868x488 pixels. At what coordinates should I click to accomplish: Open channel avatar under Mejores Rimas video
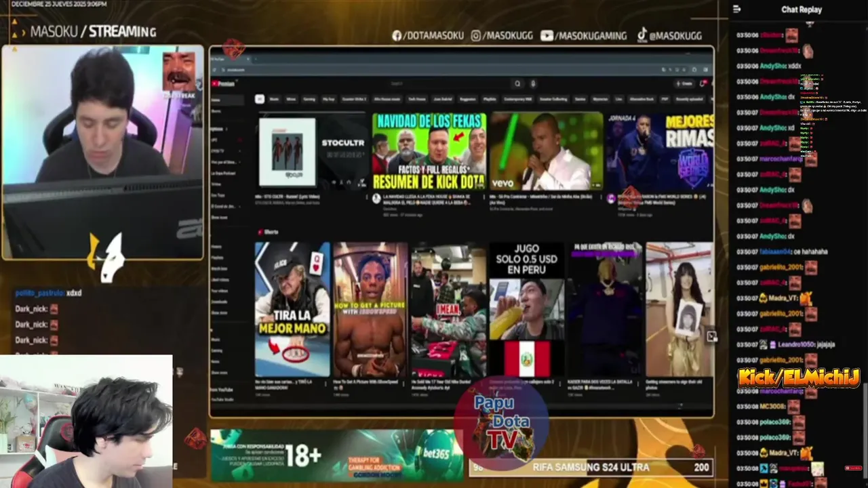click(x=610, y=198)
